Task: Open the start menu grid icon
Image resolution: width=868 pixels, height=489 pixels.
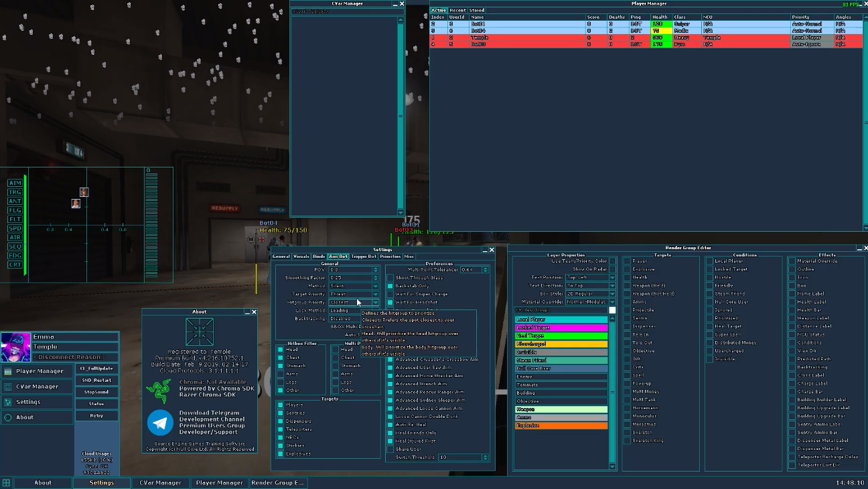Action: [6, 482]
